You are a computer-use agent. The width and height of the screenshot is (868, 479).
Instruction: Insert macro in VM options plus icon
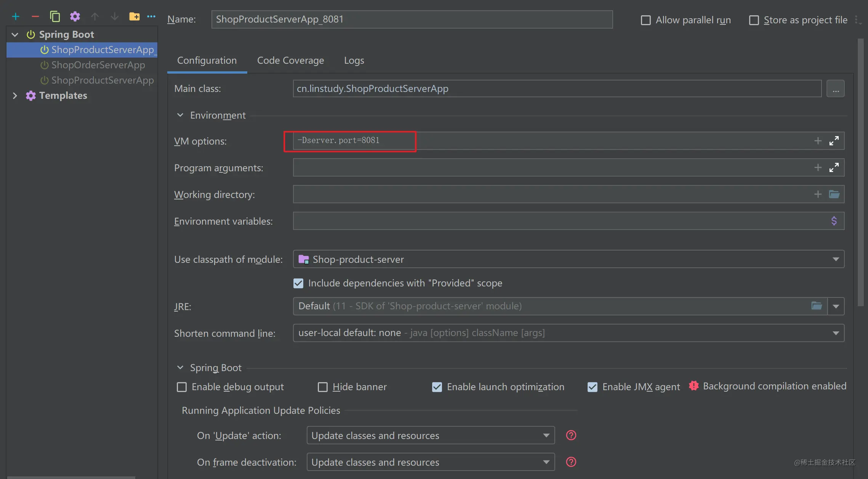pos(818,141)
